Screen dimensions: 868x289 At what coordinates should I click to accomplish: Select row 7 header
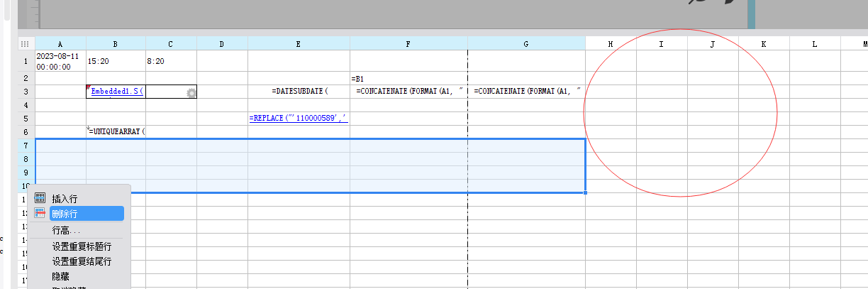click(26, 146)
